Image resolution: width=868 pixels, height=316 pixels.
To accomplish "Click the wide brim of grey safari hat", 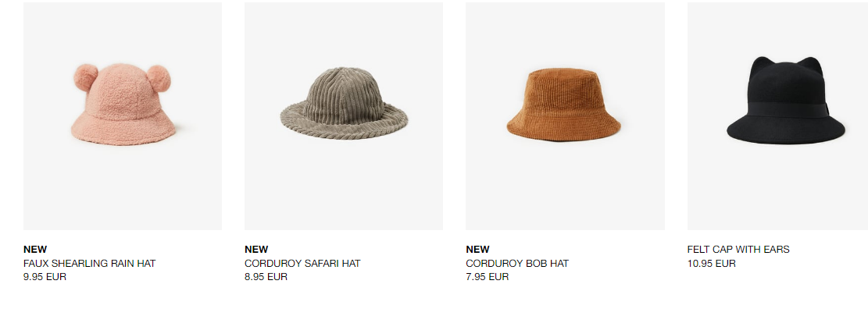I will [x=344, y=123].
